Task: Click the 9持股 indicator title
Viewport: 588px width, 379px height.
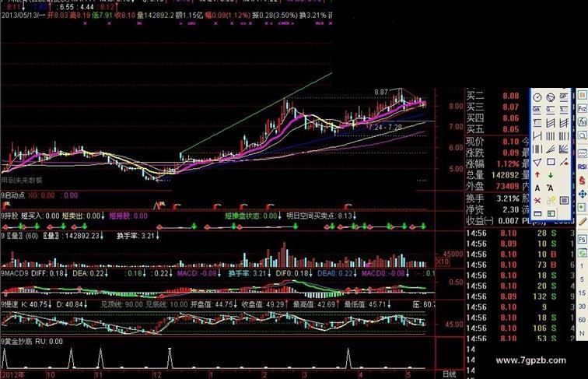Action: tap(9, 216)
